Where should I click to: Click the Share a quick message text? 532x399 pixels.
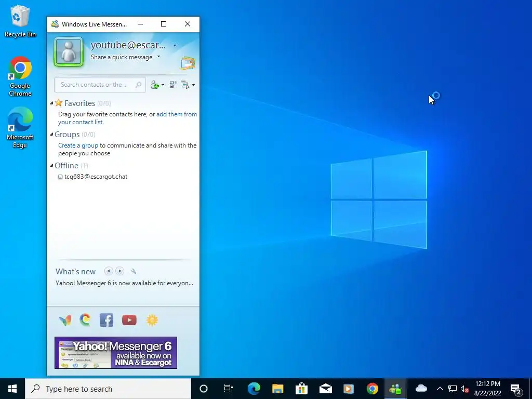(122, 57)
